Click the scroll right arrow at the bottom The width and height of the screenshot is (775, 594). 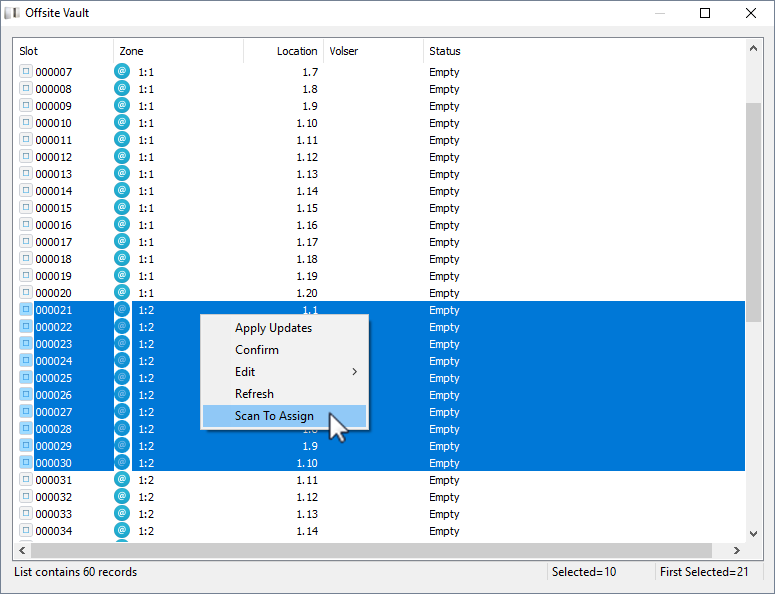[736, 550]
